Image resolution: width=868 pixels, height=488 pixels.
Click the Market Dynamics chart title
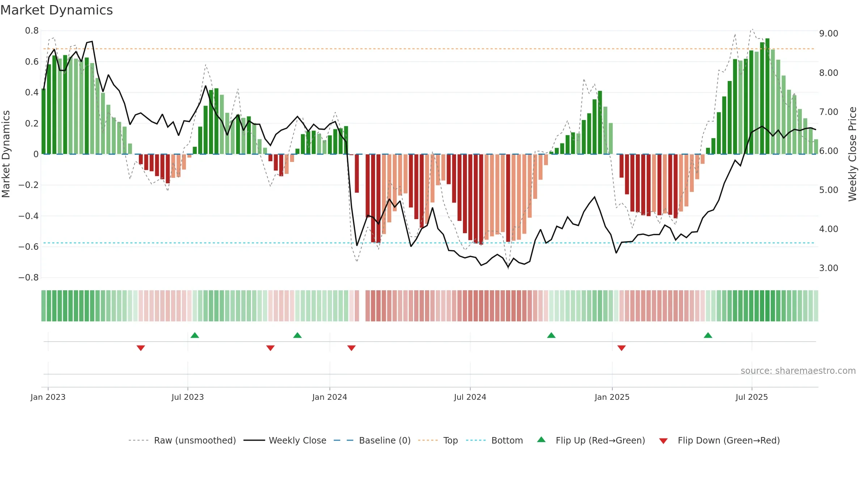tap(56, 10)
